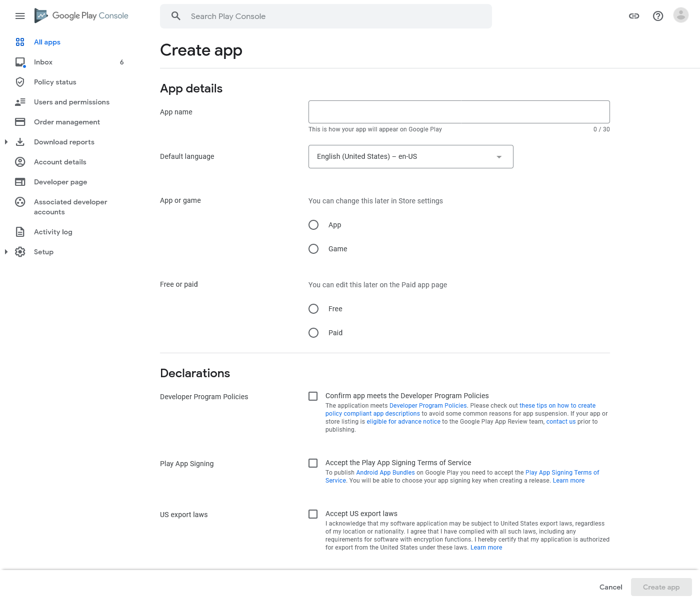Select the App radio button
Screen dimensions: 700x602
click(x=313, y=225)
